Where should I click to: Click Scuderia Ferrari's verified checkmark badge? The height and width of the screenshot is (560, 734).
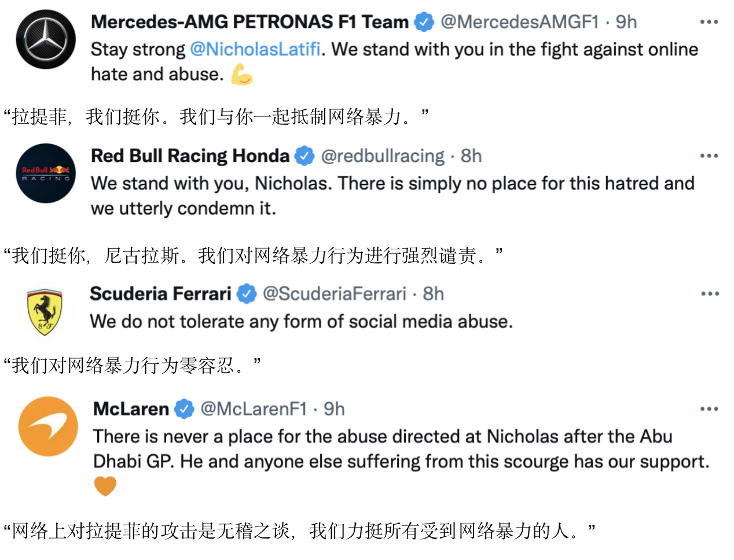247,294
